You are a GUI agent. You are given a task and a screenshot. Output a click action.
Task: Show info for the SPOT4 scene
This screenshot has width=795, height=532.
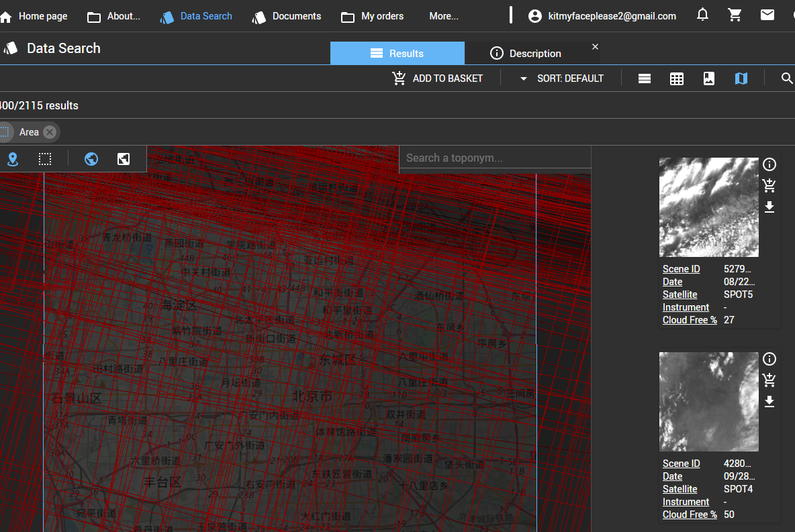769,359
